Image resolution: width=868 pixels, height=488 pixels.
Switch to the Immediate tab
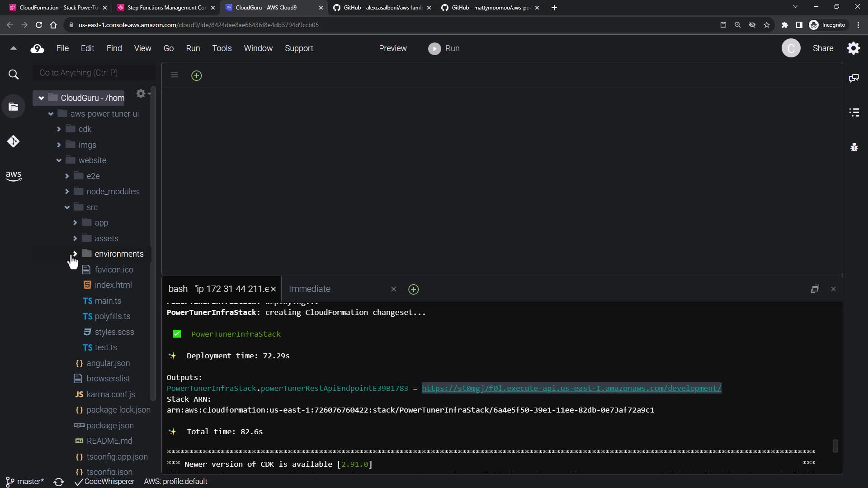point(310,289)
